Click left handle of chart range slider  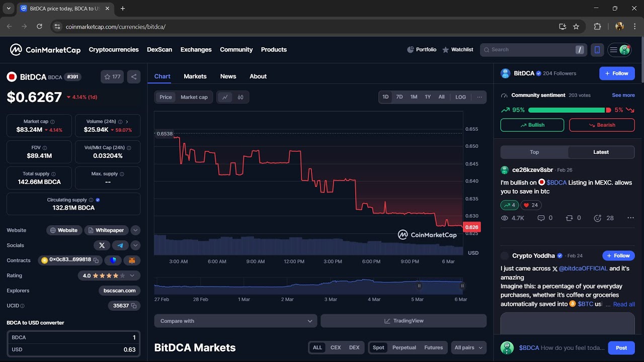coord(419,286)
